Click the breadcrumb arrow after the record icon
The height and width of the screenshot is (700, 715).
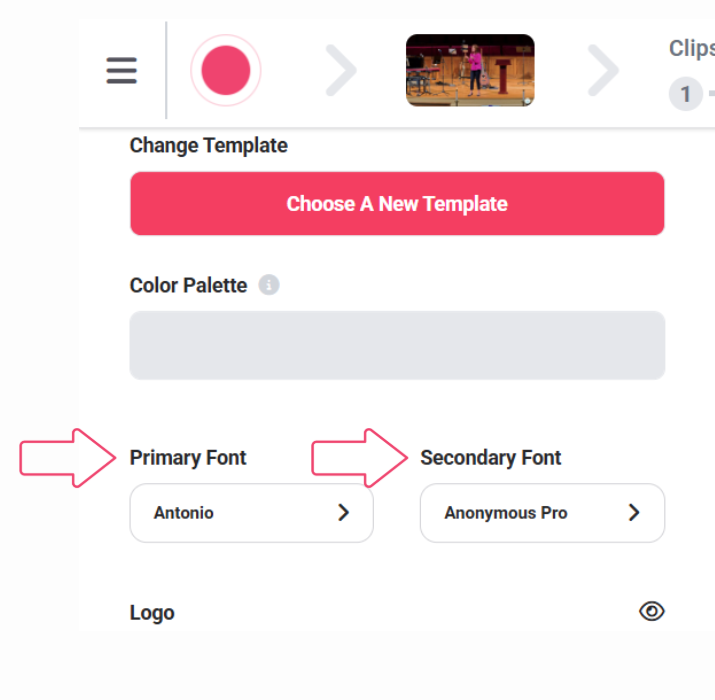341,70
